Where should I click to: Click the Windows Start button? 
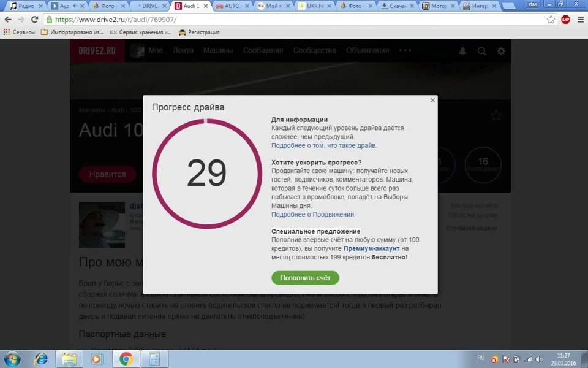click(12, 359)
